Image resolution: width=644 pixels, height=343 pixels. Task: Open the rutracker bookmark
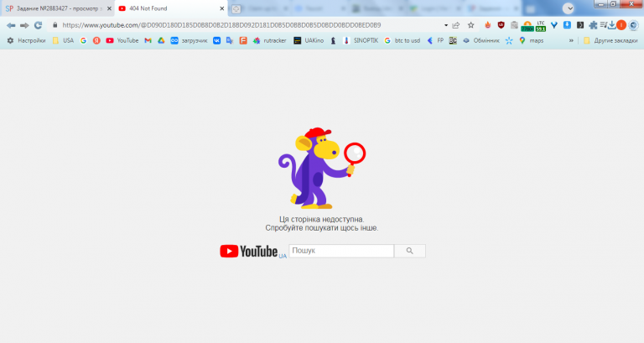pos(269,40)
